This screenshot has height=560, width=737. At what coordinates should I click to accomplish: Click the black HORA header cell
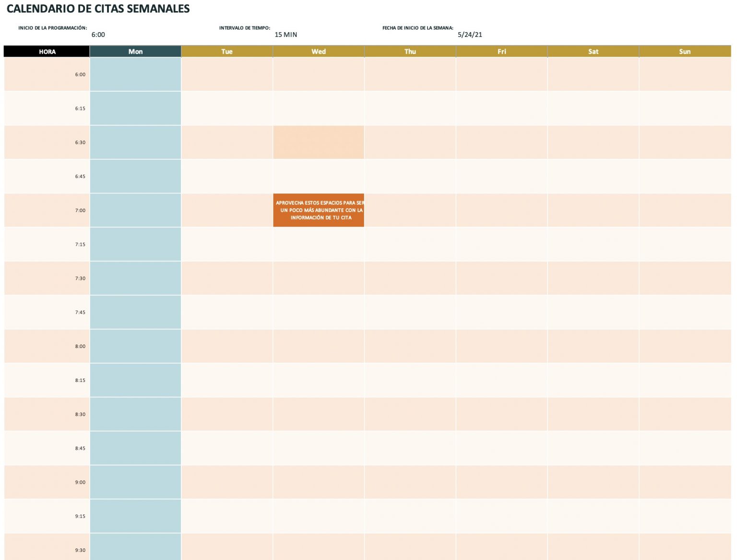[47, 51]
